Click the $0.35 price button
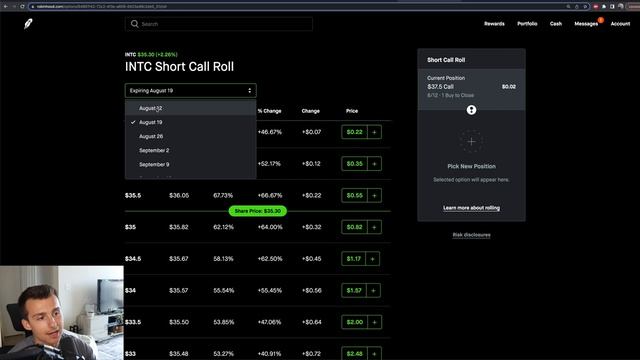Screen dimensions: 640x360 coord(354,164)
